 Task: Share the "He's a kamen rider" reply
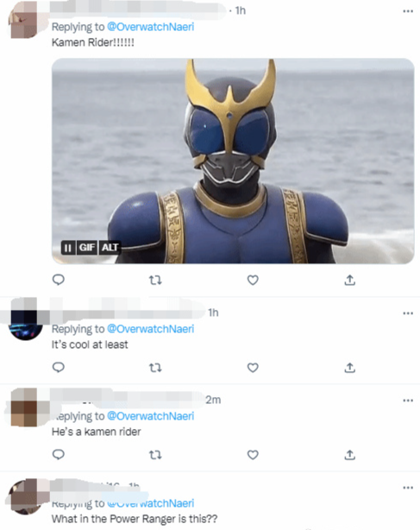(350, 455)
